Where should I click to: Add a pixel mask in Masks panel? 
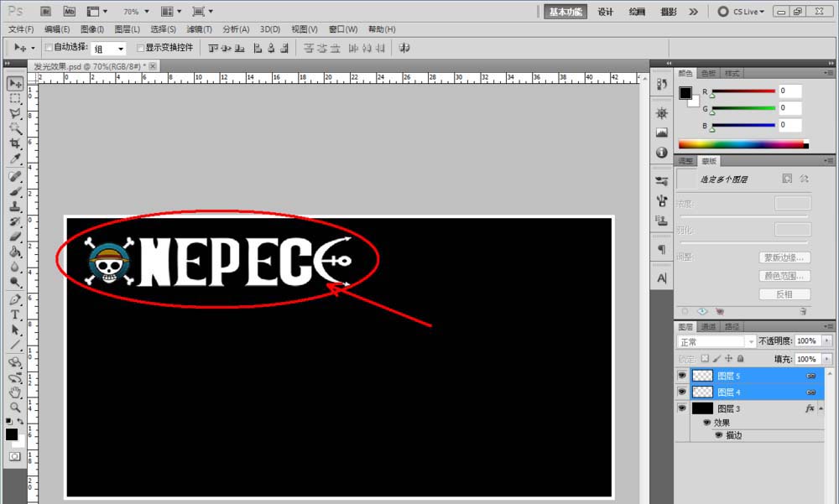787,179
